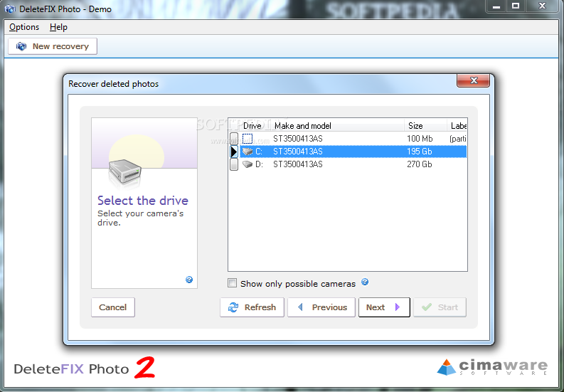Screen dimensions: 564x392
Task: Click the checkmark icon on Start
Action: [427, 307]
